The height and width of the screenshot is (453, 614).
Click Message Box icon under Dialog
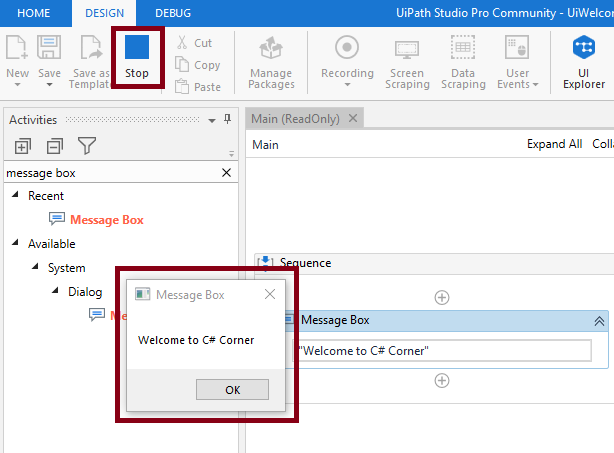[97, 314]
